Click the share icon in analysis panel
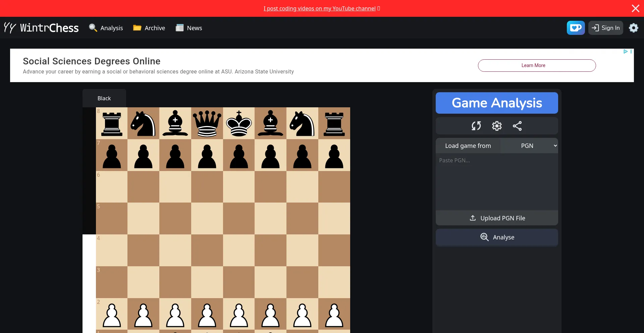This screenshot has width=644, height=333. 517,126
